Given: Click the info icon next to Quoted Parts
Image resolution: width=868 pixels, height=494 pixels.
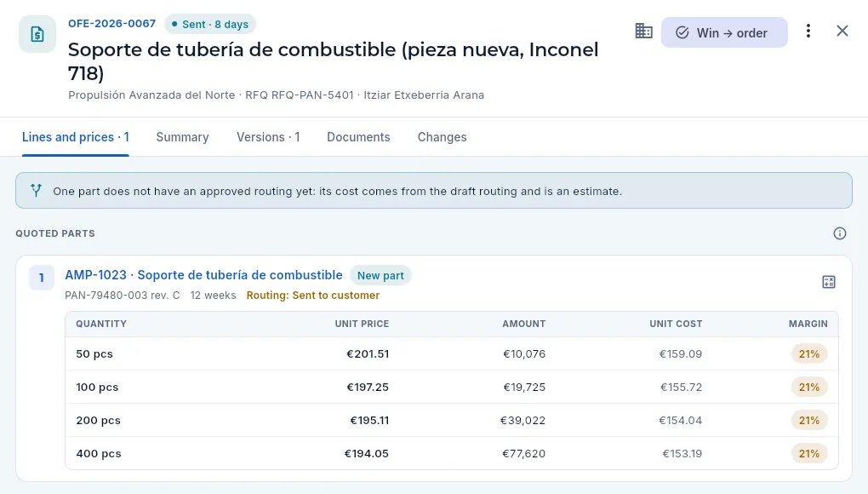Looking at the screenshot, I should [840, 233].
